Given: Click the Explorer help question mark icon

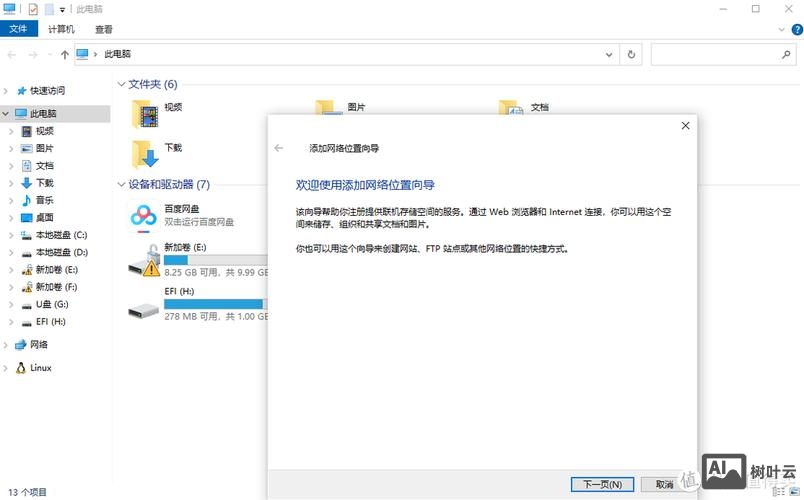Looking at the screenshot, I should coord(797,29).
